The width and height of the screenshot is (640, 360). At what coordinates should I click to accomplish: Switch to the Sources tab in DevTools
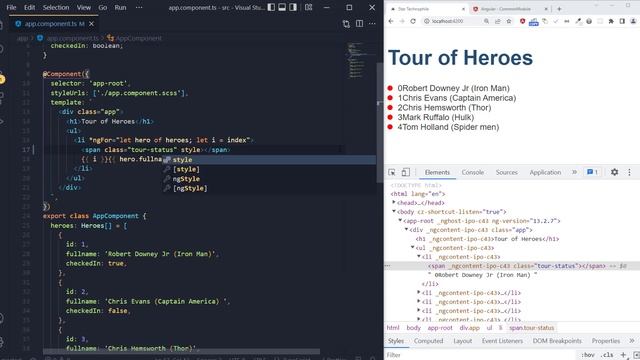coord(507,172)
